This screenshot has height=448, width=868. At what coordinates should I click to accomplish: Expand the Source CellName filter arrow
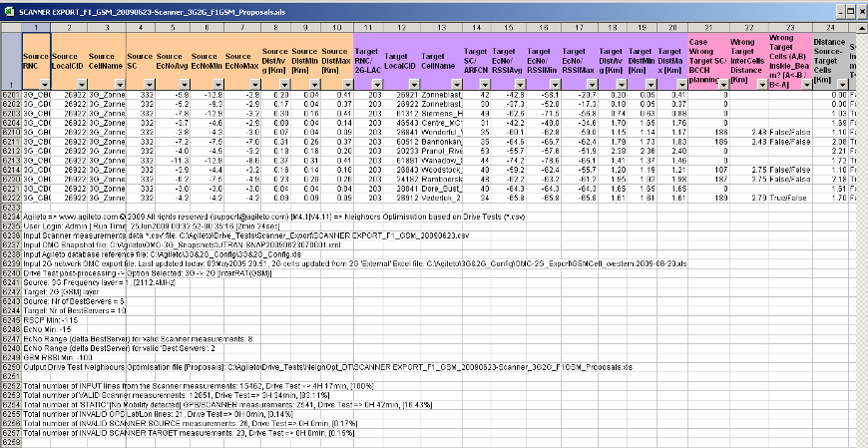(x=119, y=85)
